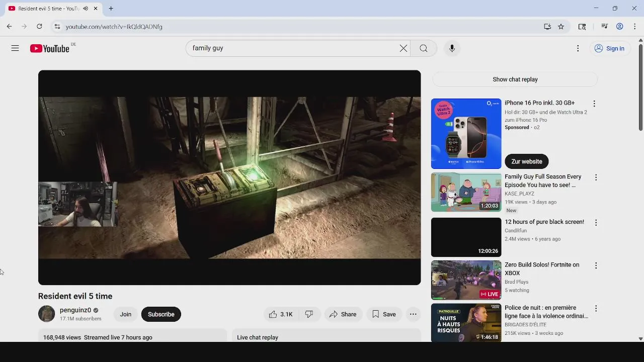The height and width of the screenshot is (362, 644).
Task: Start voice search with the microphone
Action: coord(452,48)
